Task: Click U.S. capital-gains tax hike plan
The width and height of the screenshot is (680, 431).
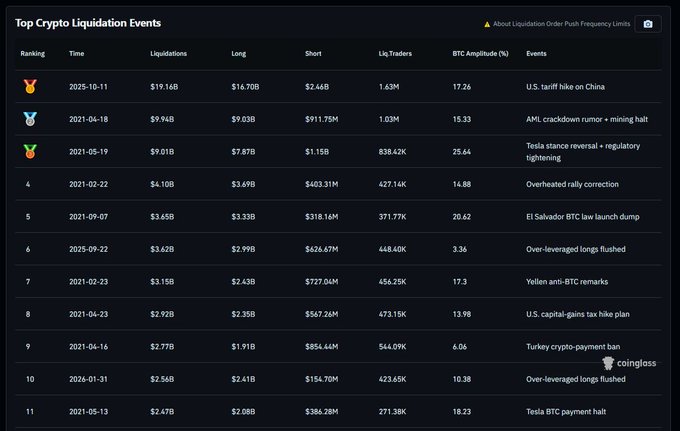Action: click(578, 314)
